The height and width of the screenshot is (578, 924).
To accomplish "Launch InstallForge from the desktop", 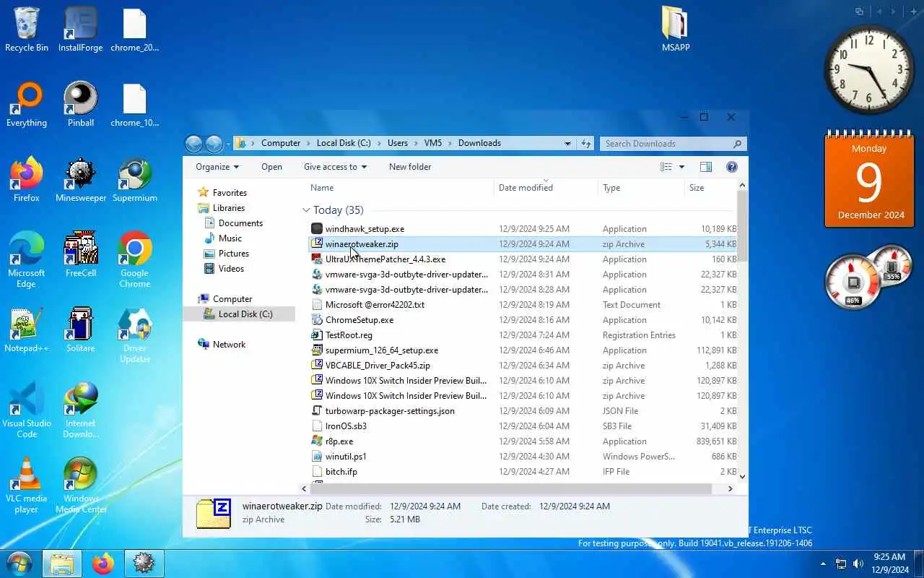I will point(81,29).
